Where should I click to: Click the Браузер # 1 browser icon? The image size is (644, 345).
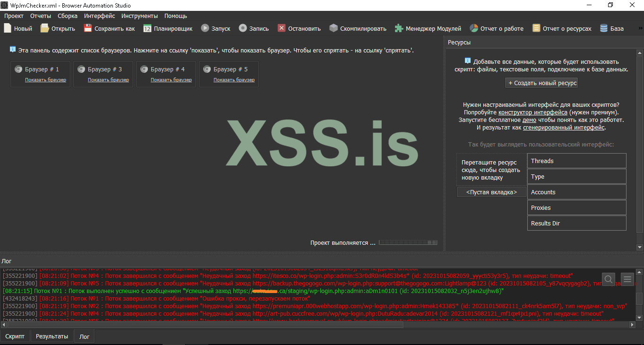coord(18,69)
